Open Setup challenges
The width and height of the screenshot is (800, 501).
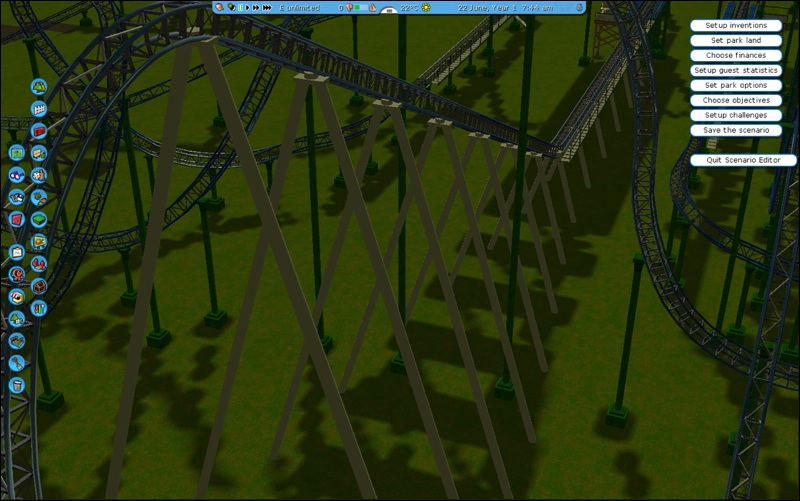tap(736, 115)
